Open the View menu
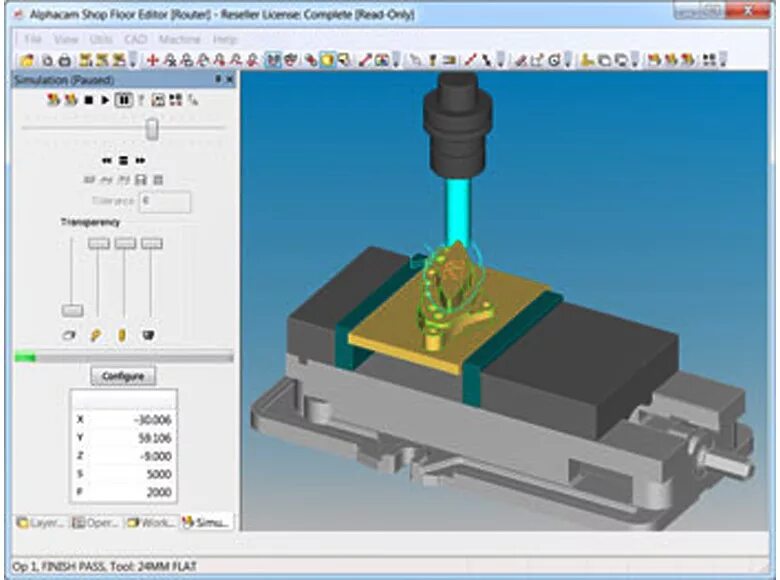 coord(66,39)
